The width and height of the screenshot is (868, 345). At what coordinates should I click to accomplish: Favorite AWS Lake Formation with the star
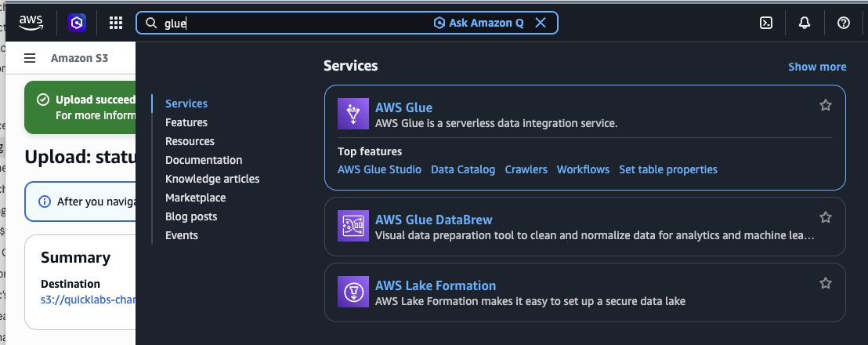(826, 284)
